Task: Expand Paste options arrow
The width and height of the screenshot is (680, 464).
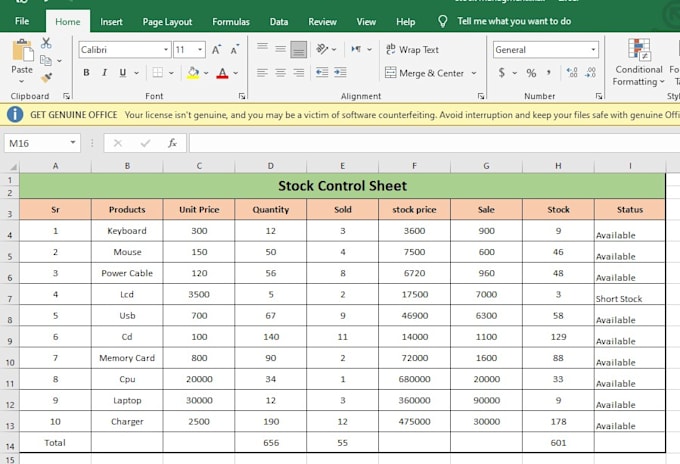Action: [22, 82]
